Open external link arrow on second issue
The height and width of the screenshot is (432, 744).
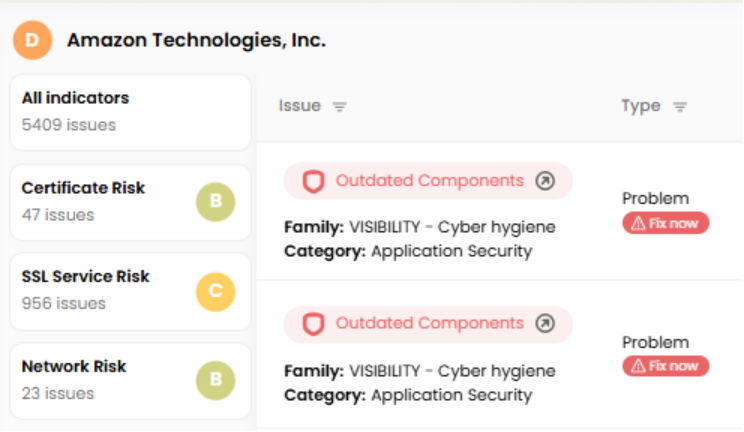coord(545,324)
